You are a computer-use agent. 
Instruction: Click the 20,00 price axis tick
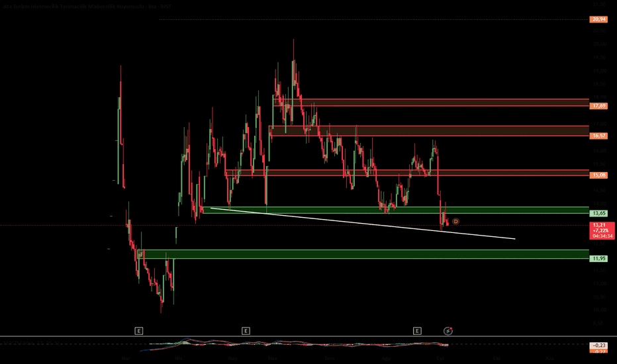click(x=600, y=44)
